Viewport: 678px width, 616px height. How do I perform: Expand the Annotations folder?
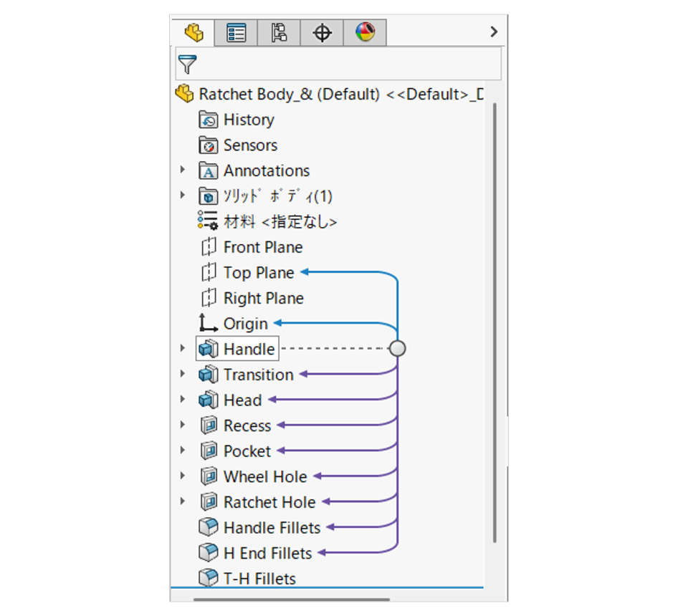coord(182,170)
